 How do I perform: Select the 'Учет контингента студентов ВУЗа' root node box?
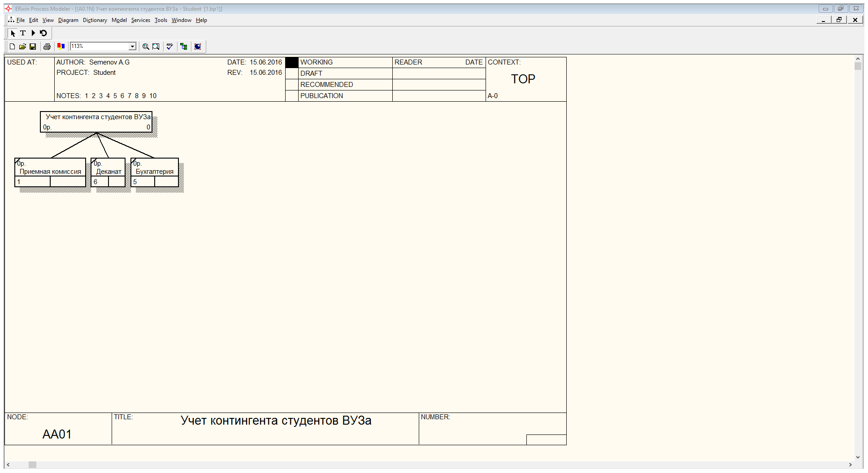point(96,122)
